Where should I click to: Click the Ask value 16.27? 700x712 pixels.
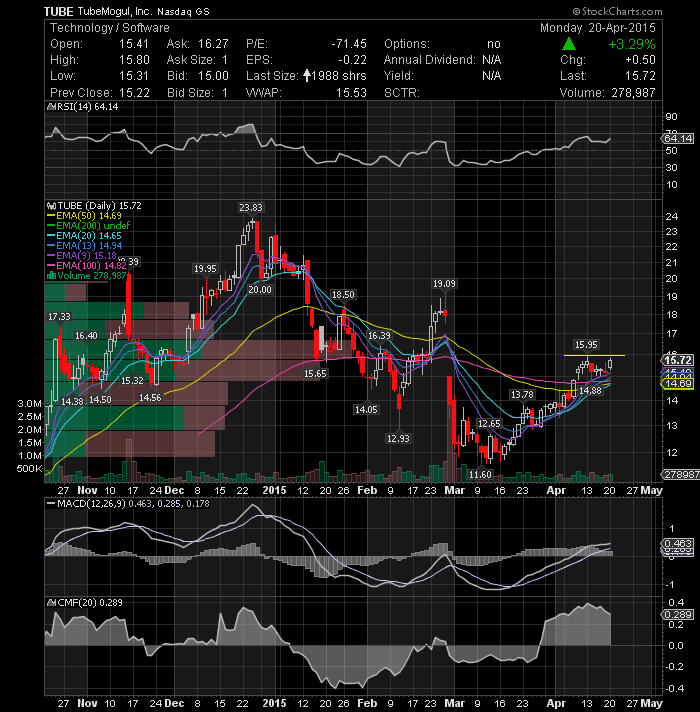point(213,44)
